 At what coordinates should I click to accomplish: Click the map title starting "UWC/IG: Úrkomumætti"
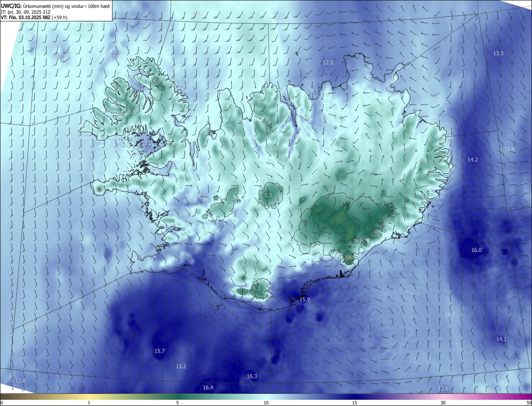coord(55,6)
